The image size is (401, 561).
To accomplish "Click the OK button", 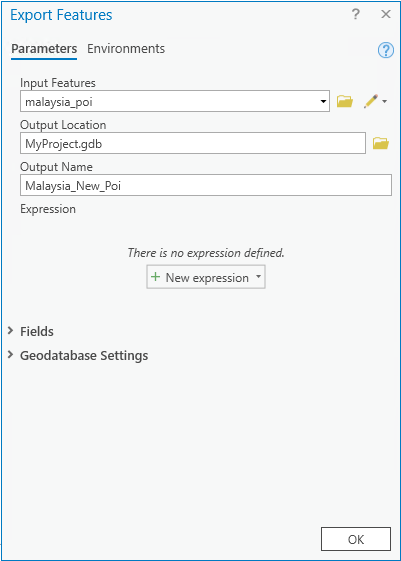I will coord(356,539).
